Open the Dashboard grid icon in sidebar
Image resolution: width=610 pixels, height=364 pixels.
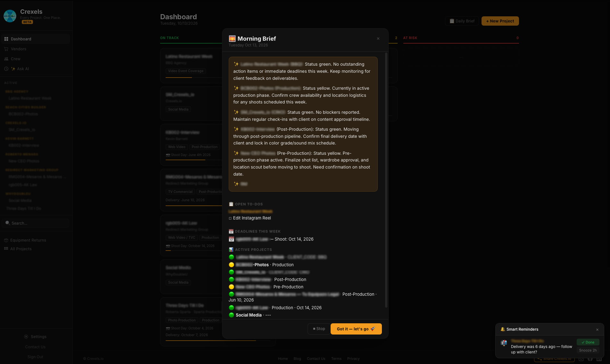pos(6,39)
